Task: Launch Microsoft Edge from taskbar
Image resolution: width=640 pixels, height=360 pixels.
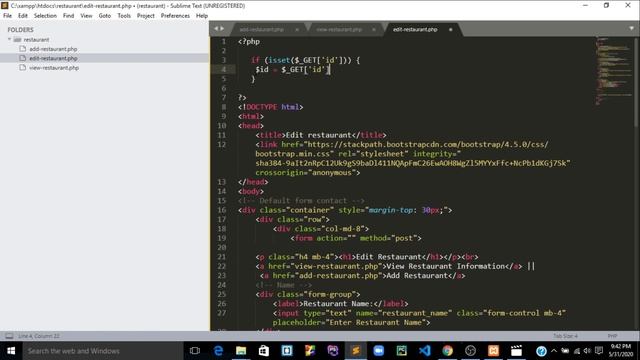Action: [x=218, y=351]
